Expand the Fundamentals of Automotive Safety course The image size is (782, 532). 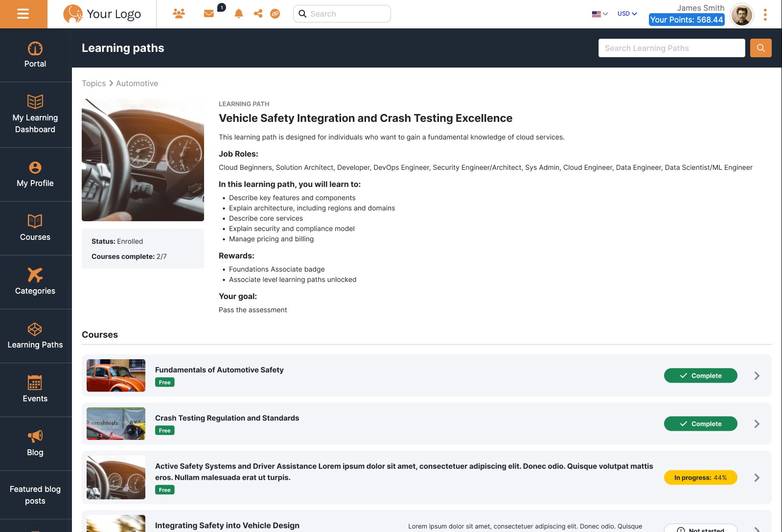(757, 376)
